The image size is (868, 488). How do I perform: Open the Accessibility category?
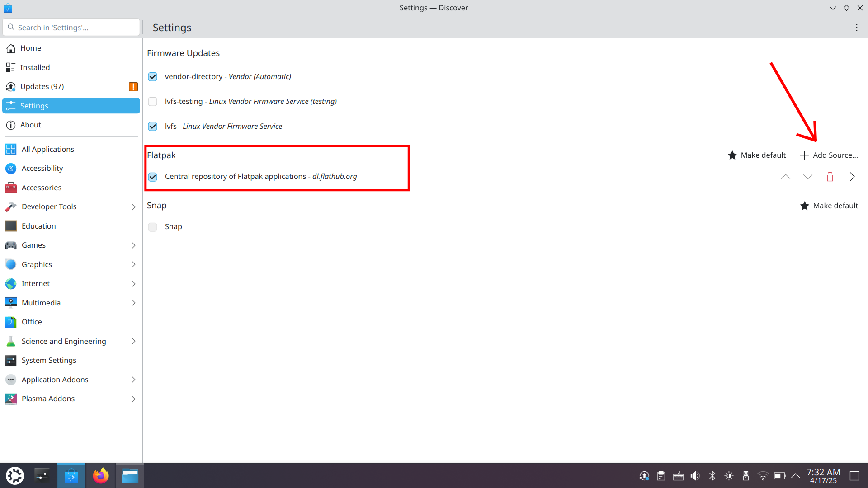(x=71, y=168)
